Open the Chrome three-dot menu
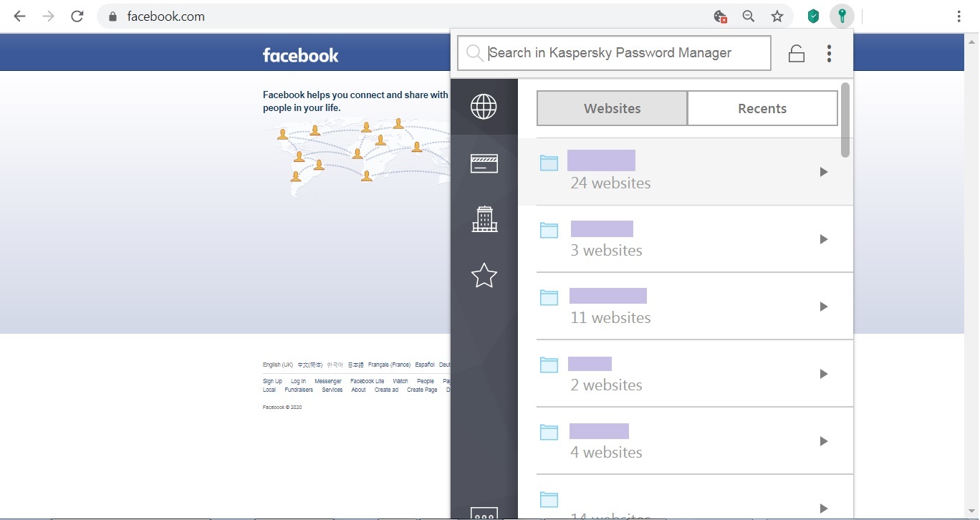Image resolution: width=980 pixels, height=520 pixels. click(959, 16)
